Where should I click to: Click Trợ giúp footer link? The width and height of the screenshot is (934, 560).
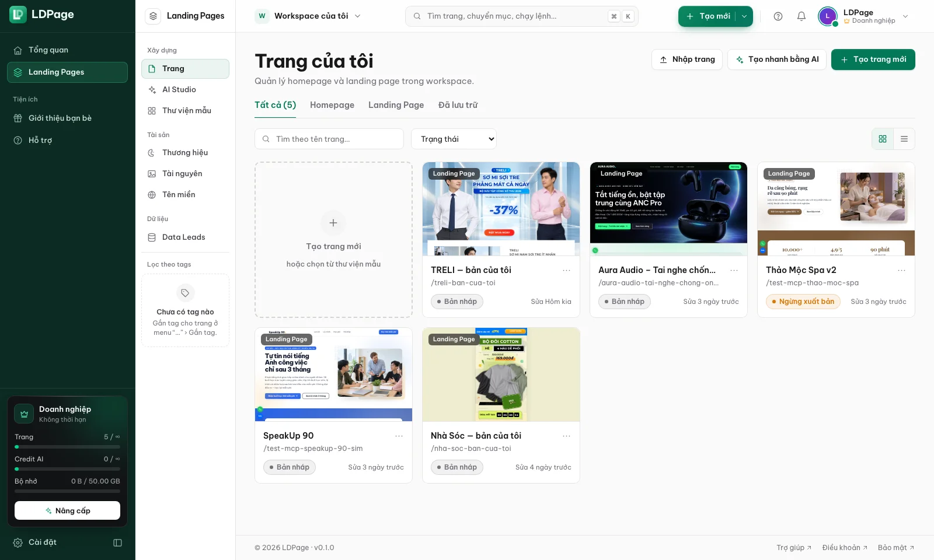[793, 548]
